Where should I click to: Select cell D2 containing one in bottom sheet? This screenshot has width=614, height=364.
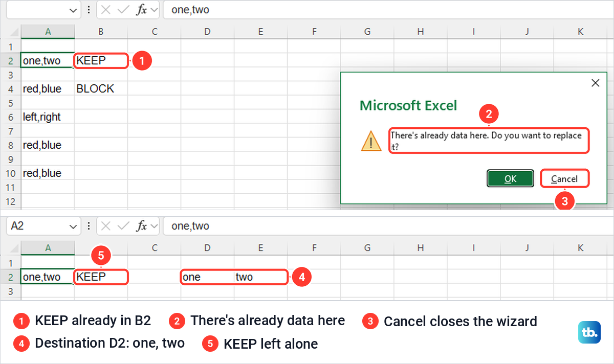[207, 277]
